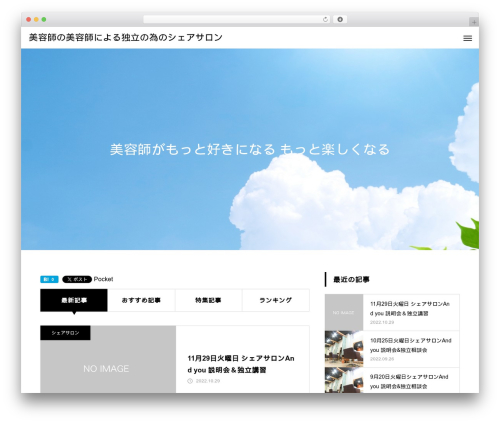Select the 最新記事 tab
The height and width of the screenshot is (423, 500).
pyautogui.click(x=74, y=300)
